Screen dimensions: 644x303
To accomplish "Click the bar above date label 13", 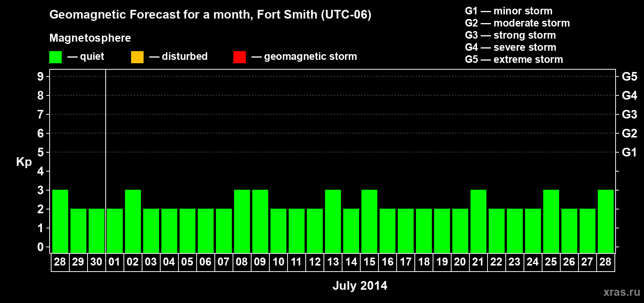I will (333, 221).
